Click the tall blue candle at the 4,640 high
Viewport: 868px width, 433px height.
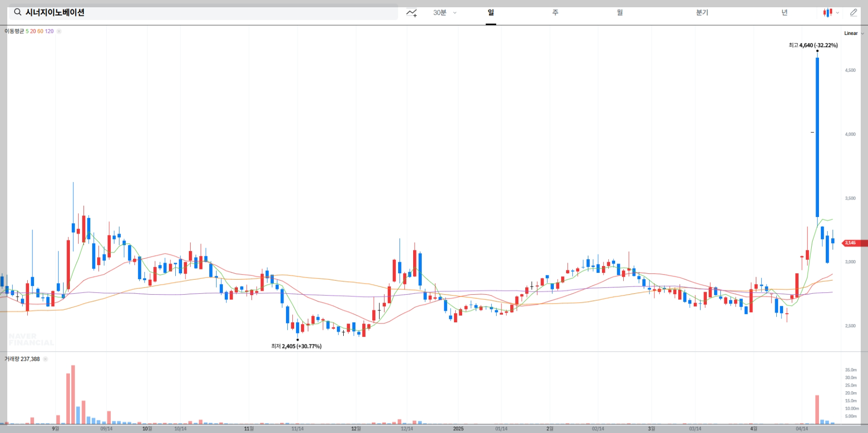(x=818, y=137)
